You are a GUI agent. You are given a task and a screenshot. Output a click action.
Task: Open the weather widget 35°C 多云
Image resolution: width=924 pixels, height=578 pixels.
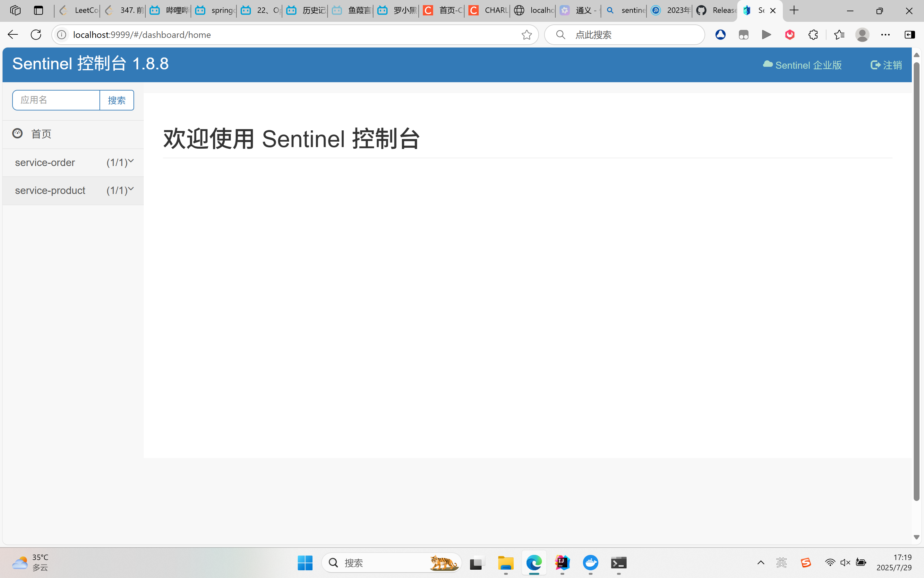[x=30, y=562]
